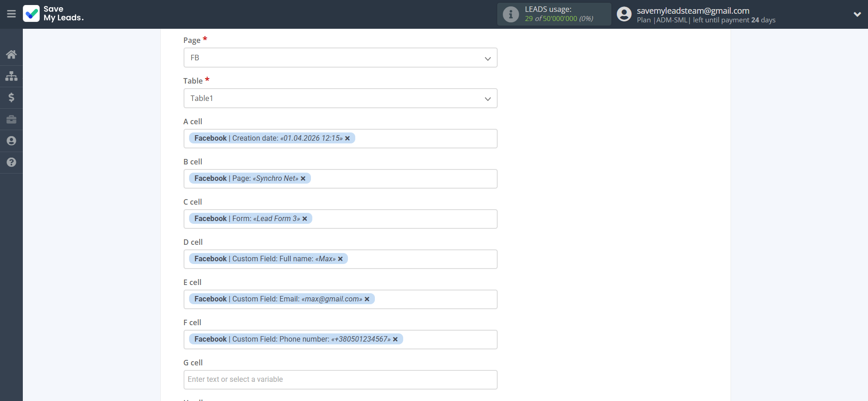Click into the empty G cell field
The image size is (868, 401).
click(340, 380)
